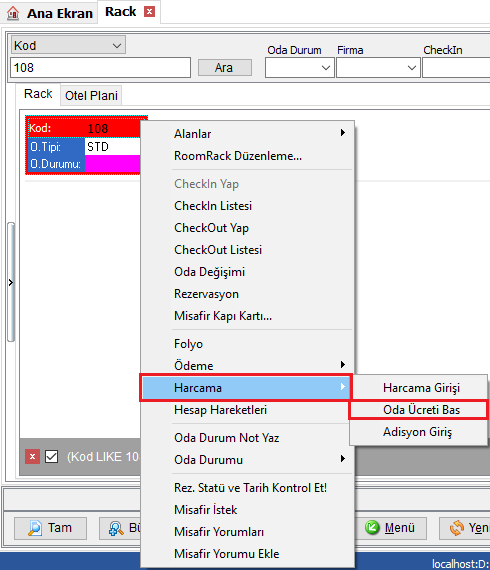Image resolution: width=490 pixels, height=570 pixels.
Task: Click the magnifier icon on Tam button
Action: pyautogui.click(x=35, y=528)
